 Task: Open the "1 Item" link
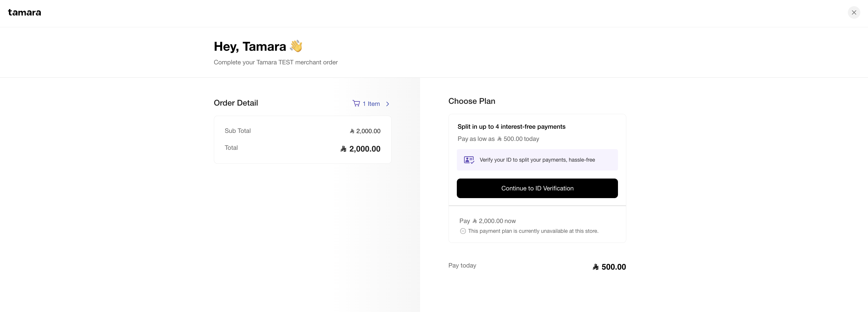371,104
